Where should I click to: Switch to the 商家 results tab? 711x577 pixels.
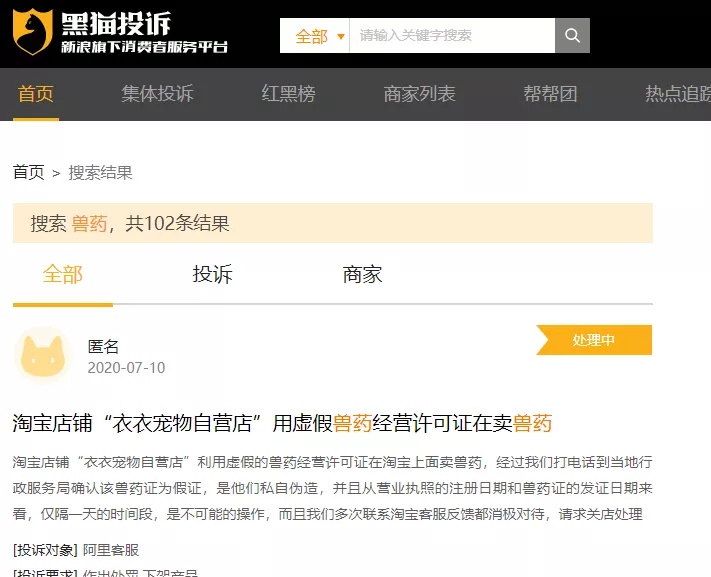tap(362, 274)
